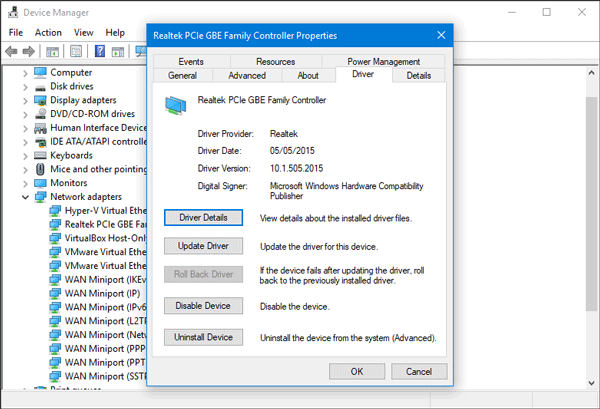This screenshot has width=600, height=409.
Task: Close the Realtek Properties dialog
Action: click(441, 36)
